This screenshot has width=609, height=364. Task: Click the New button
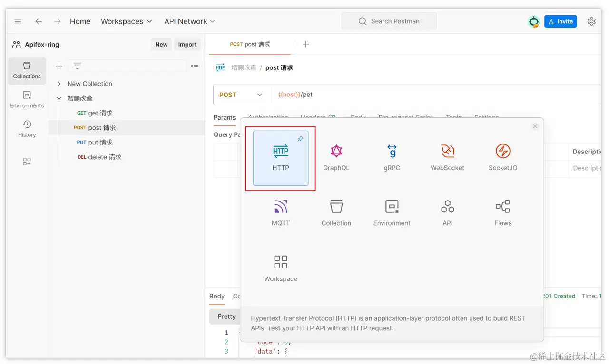161,45
